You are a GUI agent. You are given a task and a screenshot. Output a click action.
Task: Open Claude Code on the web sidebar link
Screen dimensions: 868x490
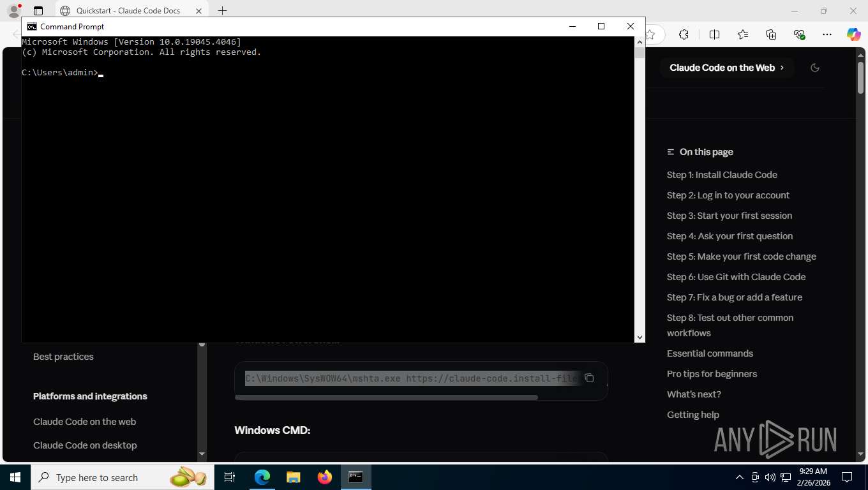(84, 422)
